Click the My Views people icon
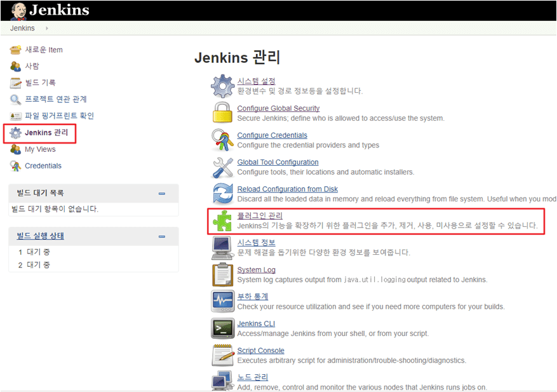557x392 pixels. click(x=15, y=149)
